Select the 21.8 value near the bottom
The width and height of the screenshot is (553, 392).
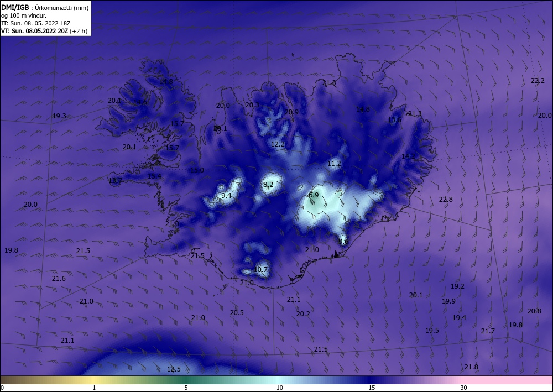click(471, 367)
